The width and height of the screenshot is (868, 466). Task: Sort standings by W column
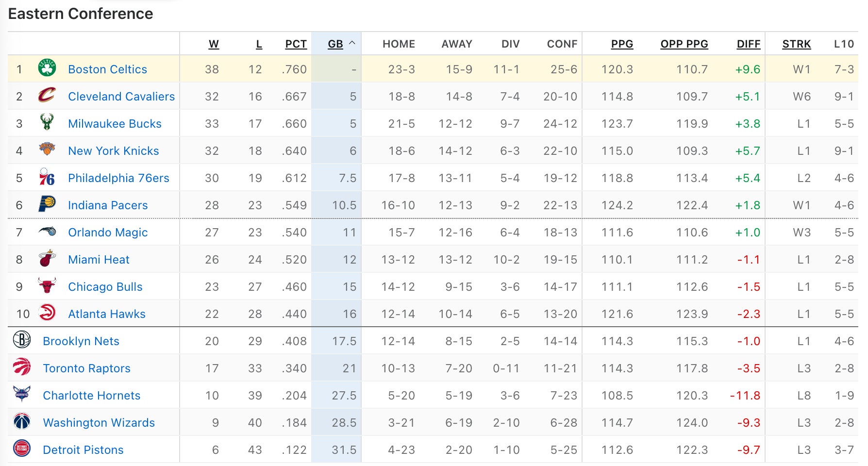[x=214, y=44]
